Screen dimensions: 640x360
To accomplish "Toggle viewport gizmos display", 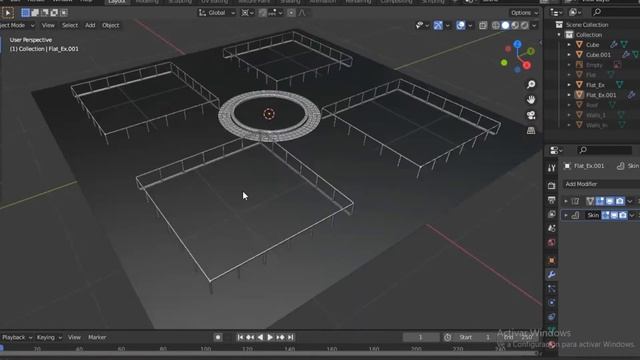I will tap(438, 25).
